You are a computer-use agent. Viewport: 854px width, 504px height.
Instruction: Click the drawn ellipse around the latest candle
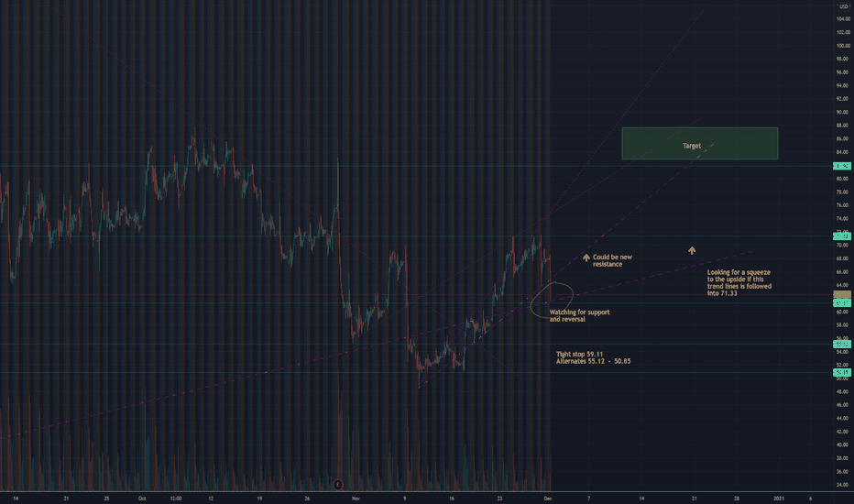coord(552,300)
